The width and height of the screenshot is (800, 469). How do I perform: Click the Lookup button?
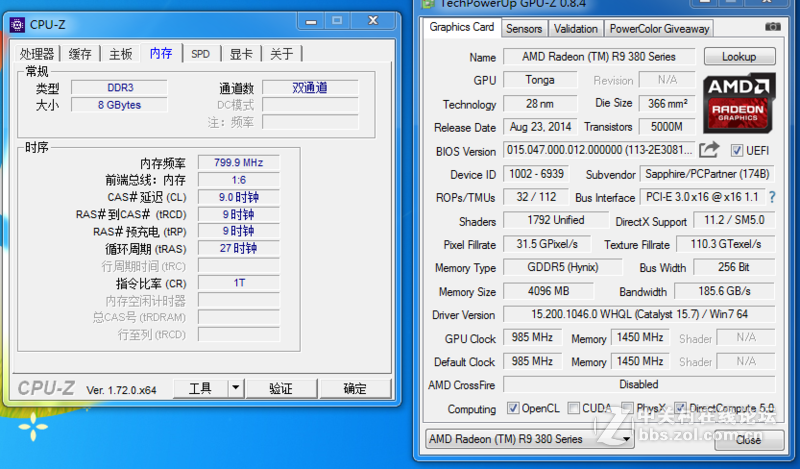tap(739, 57)
